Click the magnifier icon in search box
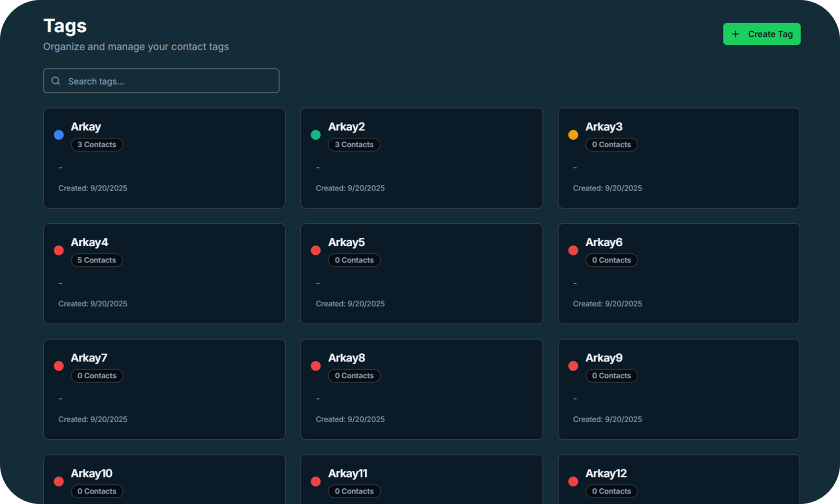The height and width of the screenshot is (504, 840). [x=56, y=81]
